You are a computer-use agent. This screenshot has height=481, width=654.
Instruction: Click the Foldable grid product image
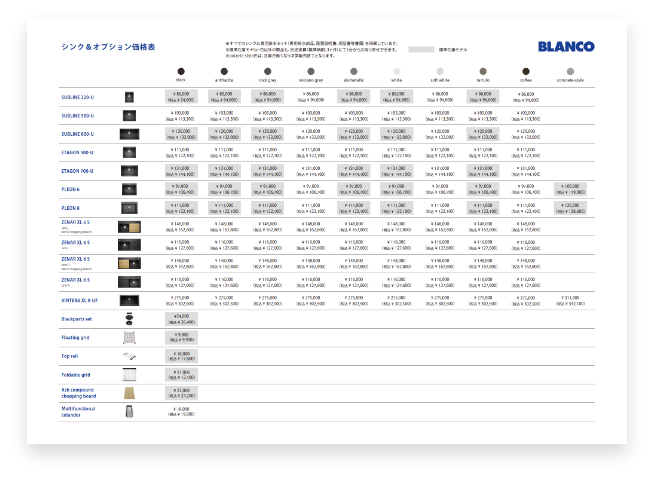pyautogui.click(x=129, y=375)
